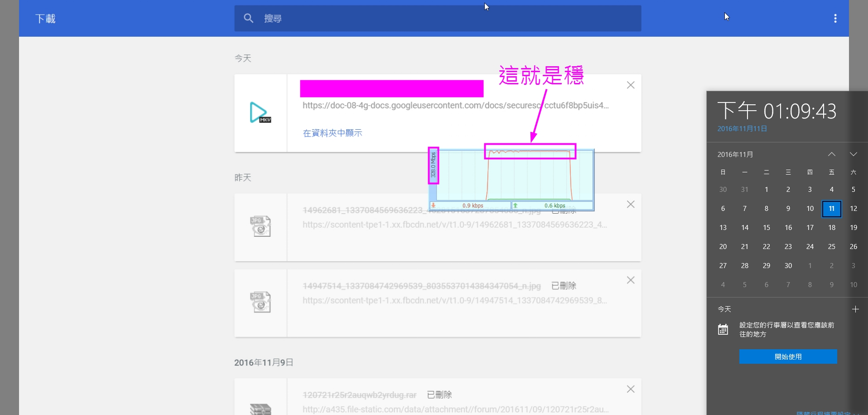Click JPG file icon for 14947514 entry
868x415 pixels.
[x=260, y=302]
